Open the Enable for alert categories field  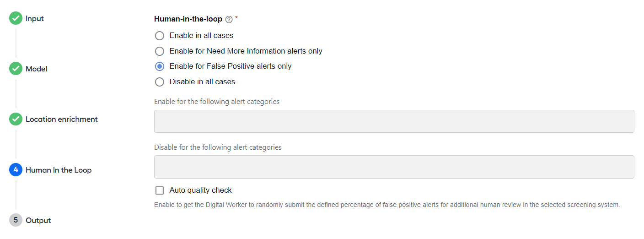tap(394, 121)
